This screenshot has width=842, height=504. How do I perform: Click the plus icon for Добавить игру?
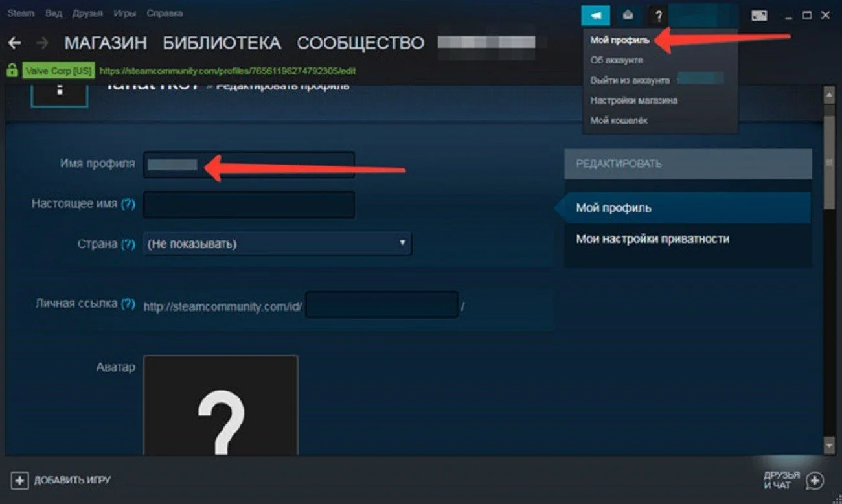tap(19, 480)
